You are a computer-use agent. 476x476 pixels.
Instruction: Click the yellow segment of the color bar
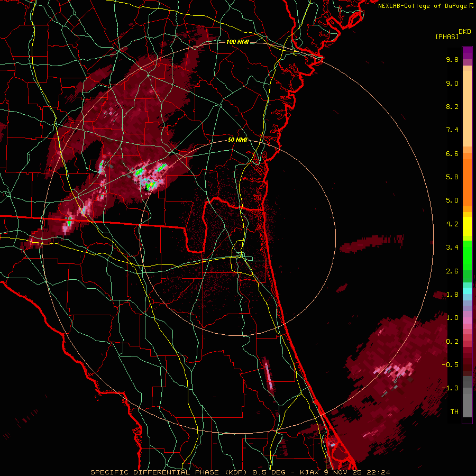pyautogui.click(x=467, y=226)
